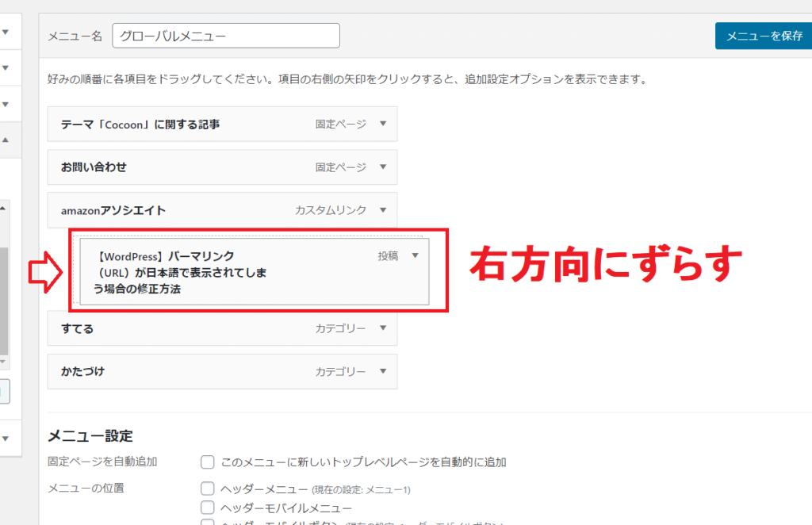Select the 【WordPress】パーマリンク sub-item title
The height and width of the screenshot is (525, 812).
click(180, 272)
